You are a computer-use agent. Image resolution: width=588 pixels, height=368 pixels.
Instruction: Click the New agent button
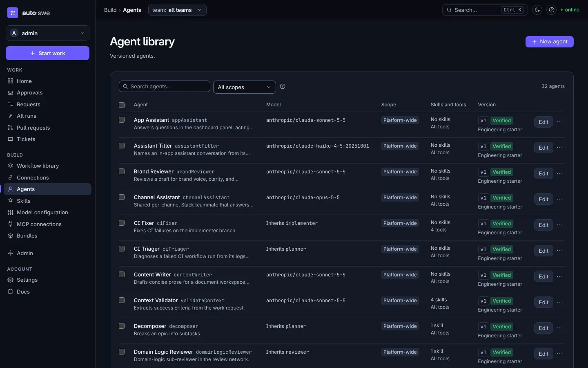(x=550, y=42)
